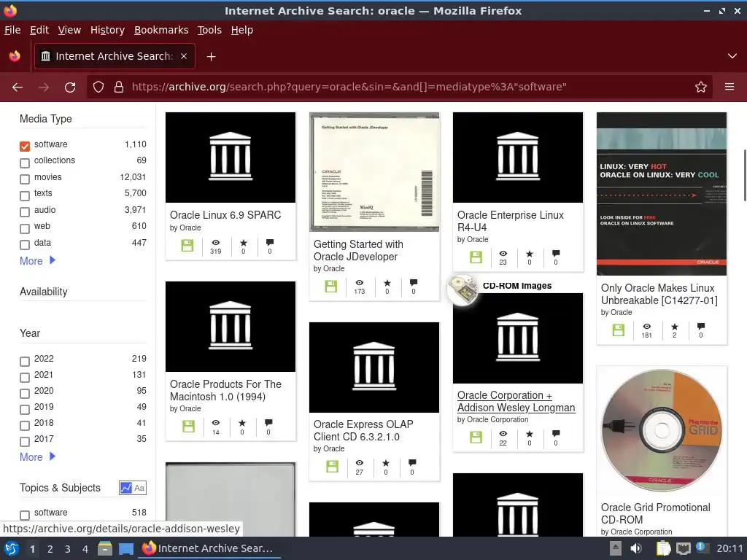The image size is (747, 560).
Task: Switch to workspace 2 in the taskbar
Action: 50,549
